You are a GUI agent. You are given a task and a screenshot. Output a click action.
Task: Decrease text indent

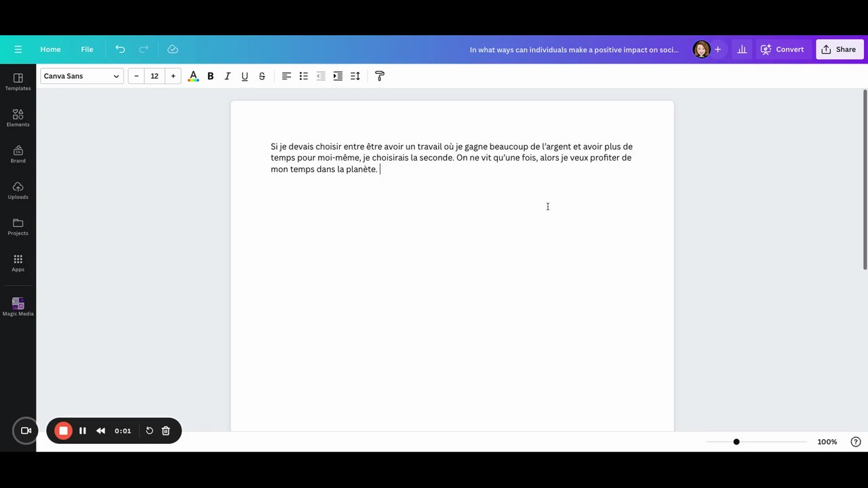click(321, 76)
